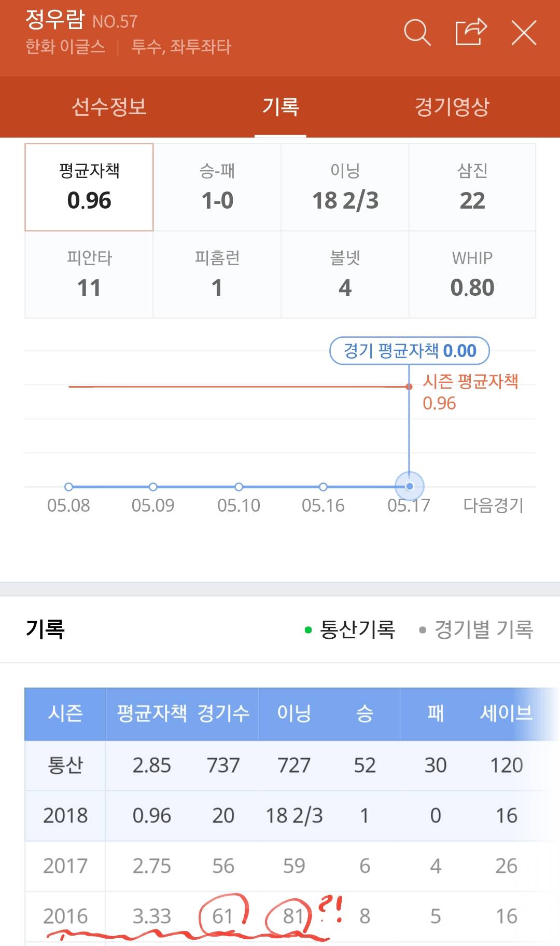
Task: Open the 선수정보 tab
Action: pyautogui.click(x=109, y=107)
